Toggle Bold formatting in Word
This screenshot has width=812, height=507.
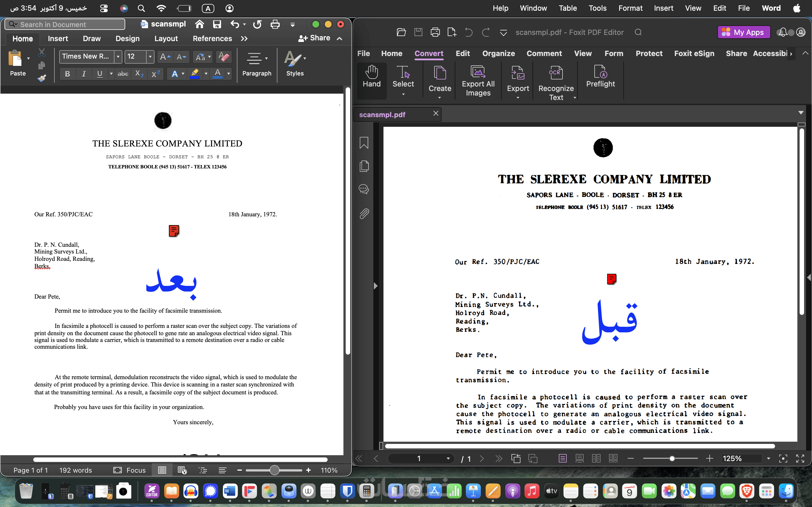[67, 74]
